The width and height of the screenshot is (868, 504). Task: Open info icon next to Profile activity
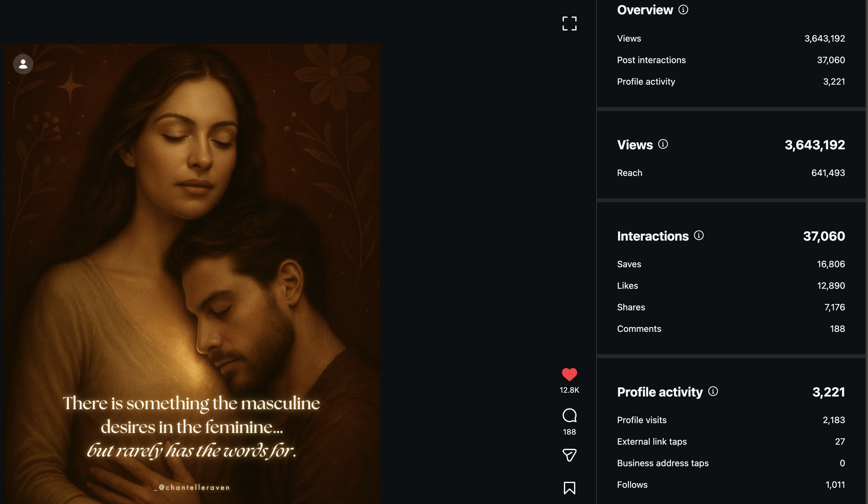(x=713, y=391)
